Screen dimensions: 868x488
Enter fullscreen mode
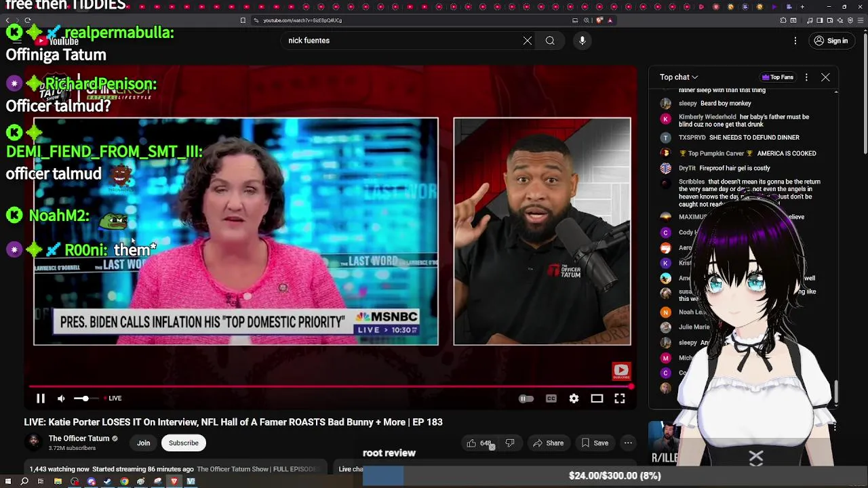[620, 399]
